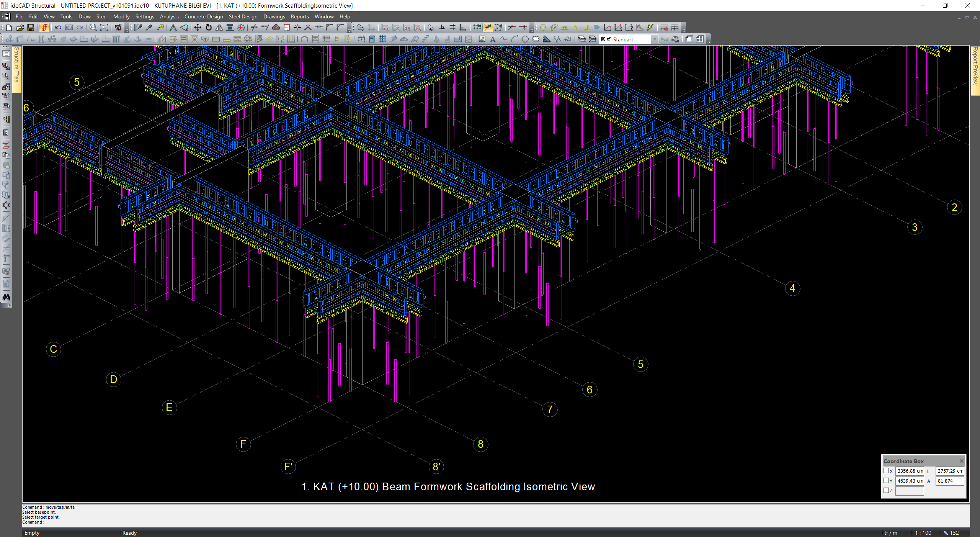Open the Modify menu
Viewport: 980px width, 537px height.
click(x=121, y=16)
